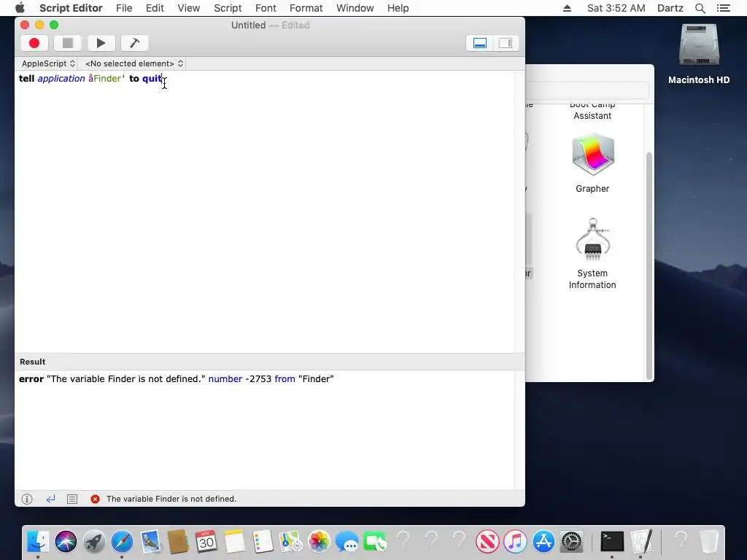Open News from the Dock
The image size is (747, 560).
[487, 542]
